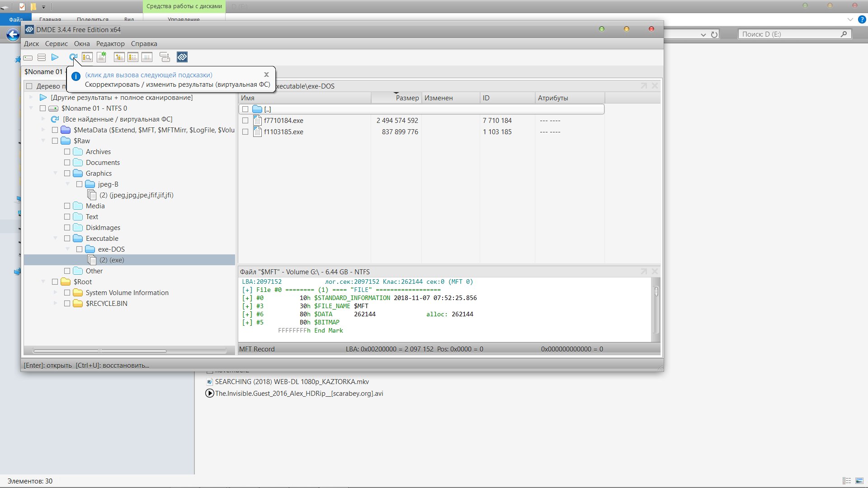Click the Explorer address refresh icon
868x488 pixels.
[714, 35]
